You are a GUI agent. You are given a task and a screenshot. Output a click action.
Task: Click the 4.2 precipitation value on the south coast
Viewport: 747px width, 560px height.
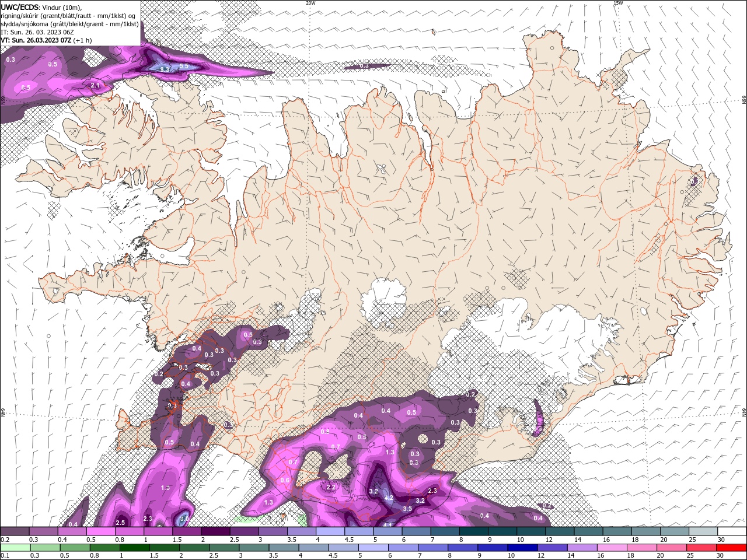pyautogui.click(x=389, y=498)
